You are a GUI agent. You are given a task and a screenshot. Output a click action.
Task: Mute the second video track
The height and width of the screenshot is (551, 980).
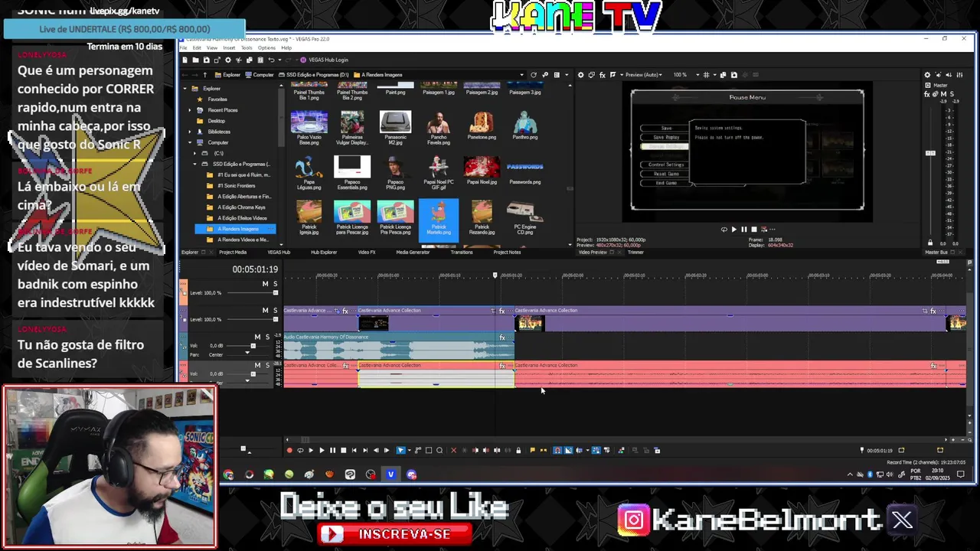[x=266, y=311]
